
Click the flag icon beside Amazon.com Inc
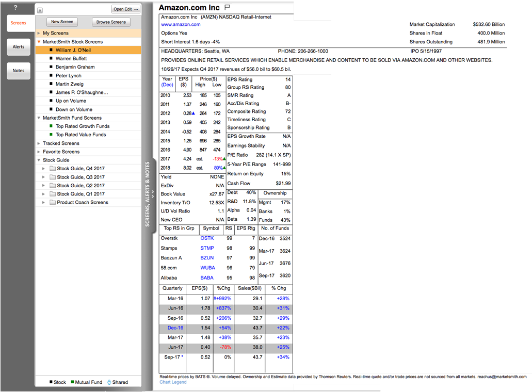(228, 7)
